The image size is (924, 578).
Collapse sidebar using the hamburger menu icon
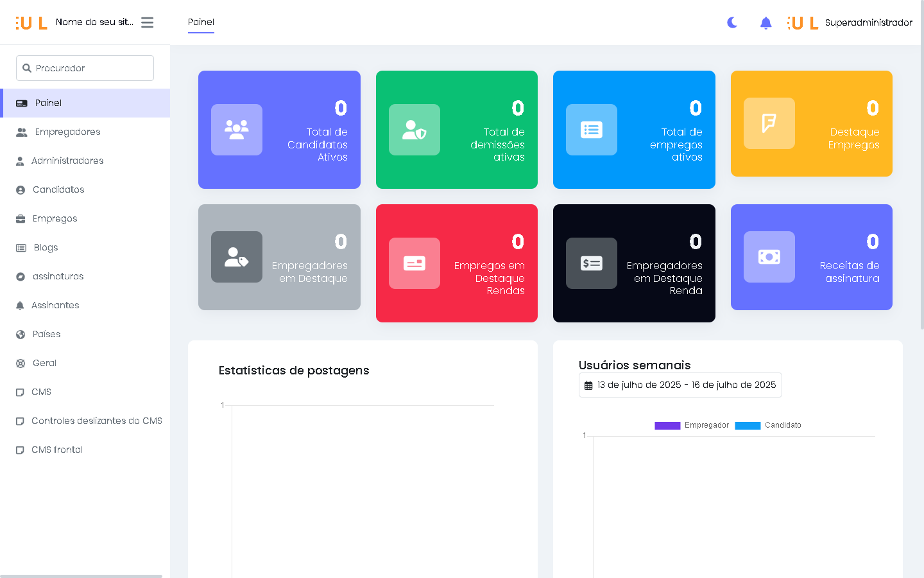pyautogui.click(x=147, y=22)
